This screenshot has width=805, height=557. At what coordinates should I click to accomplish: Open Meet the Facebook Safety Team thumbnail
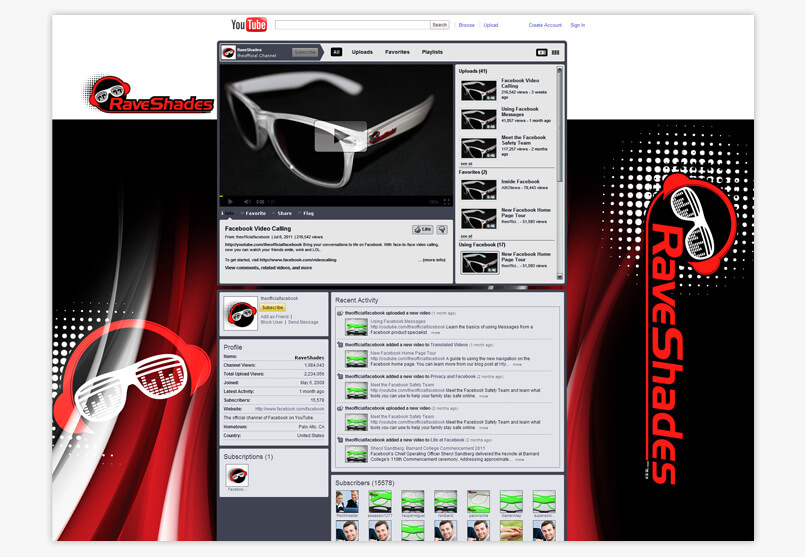(478, 148)
